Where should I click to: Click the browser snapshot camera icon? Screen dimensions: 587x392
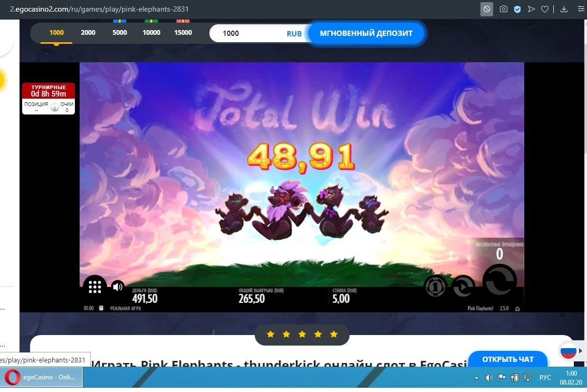504,9
